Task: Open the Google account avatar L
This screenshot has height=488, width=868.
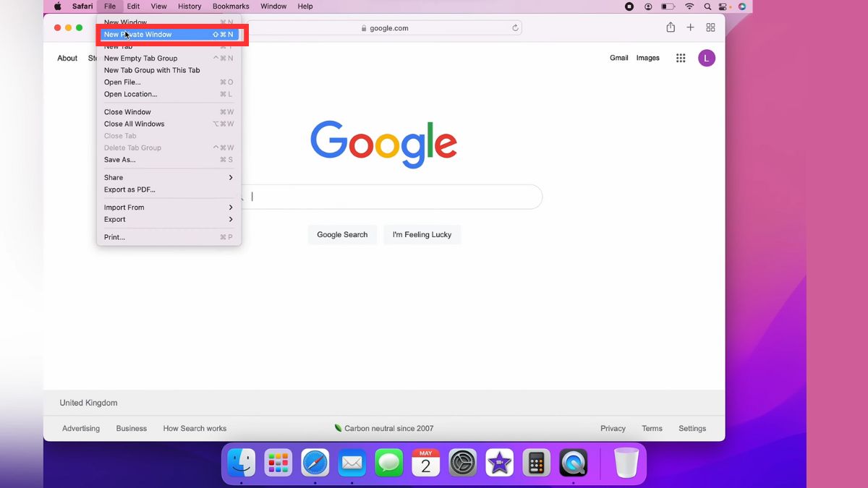Action: click(x=707, y=58)
